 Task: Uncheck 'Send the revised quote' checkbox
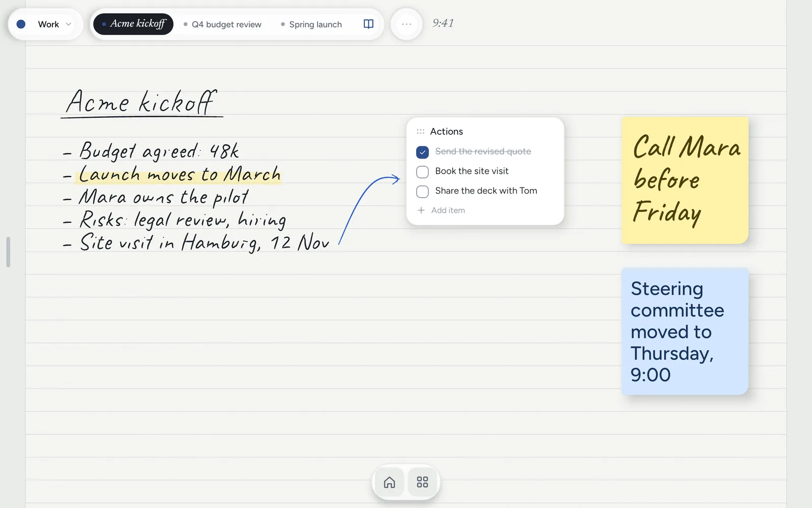(x=422, y=152)
